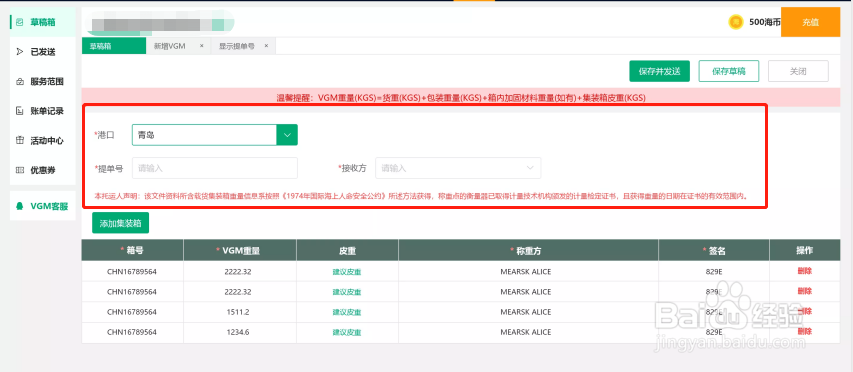Open the 草稿箱 sidebar icon

click(20, 22)
